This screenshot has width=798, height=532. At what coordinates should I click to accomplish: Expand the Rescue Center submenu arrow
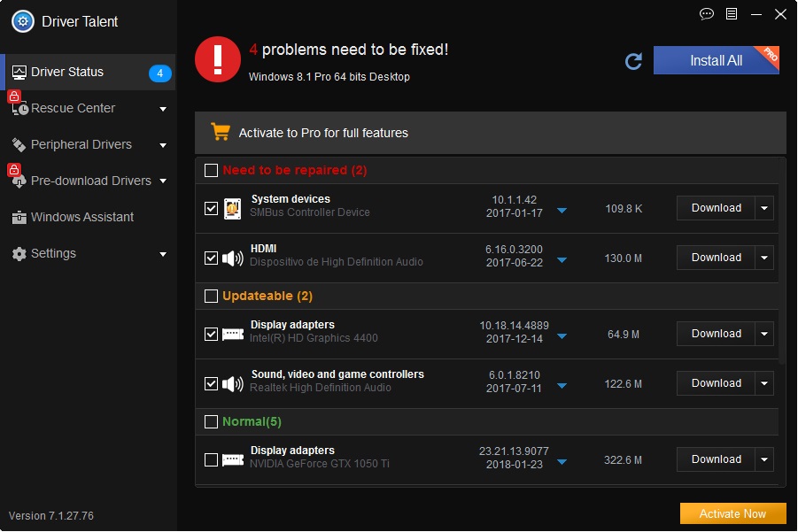tap(163, 109)
